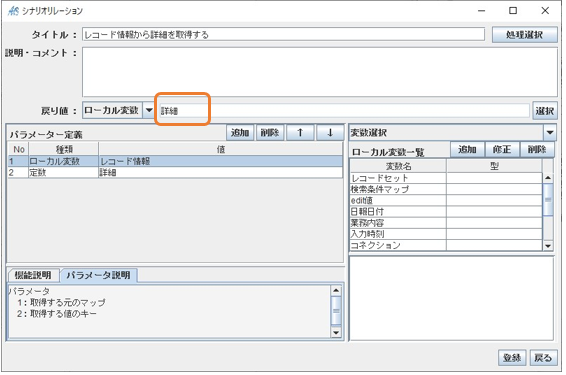The height and width of the screenshot is (375, 566).
Task: Switch to the パラメータ説明 tab
Action: click(99, 275)
